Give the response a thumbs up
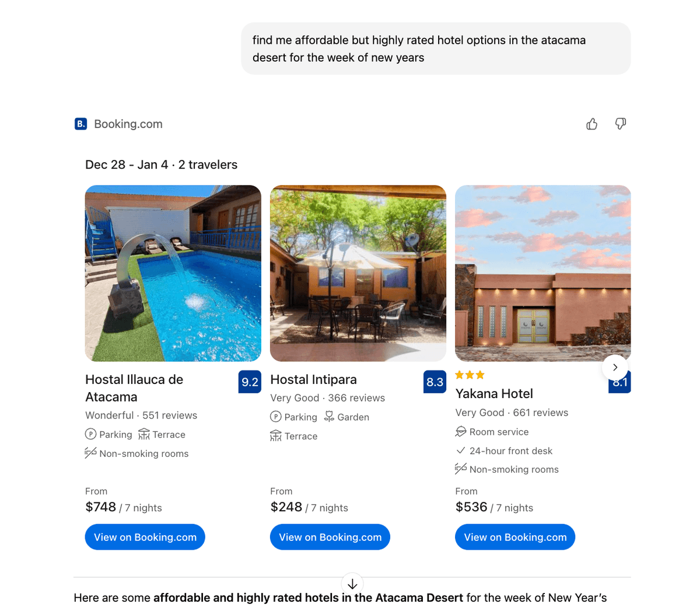700x611 pixels. coord(591,124)
